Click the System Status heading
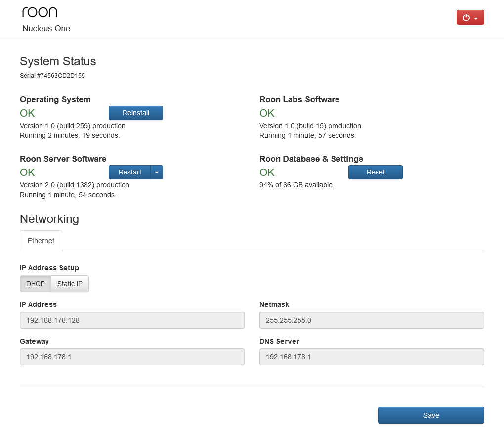This screenshot has width=504, height=433. click(58, 61)
